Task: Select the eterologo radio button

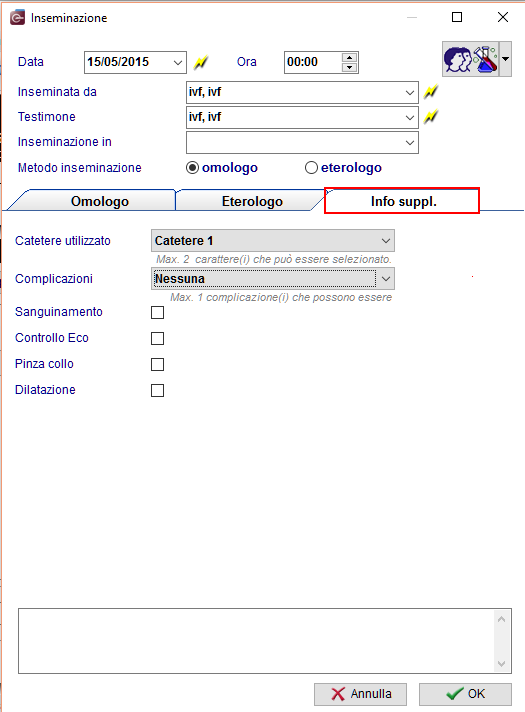Action: point(311,168)
